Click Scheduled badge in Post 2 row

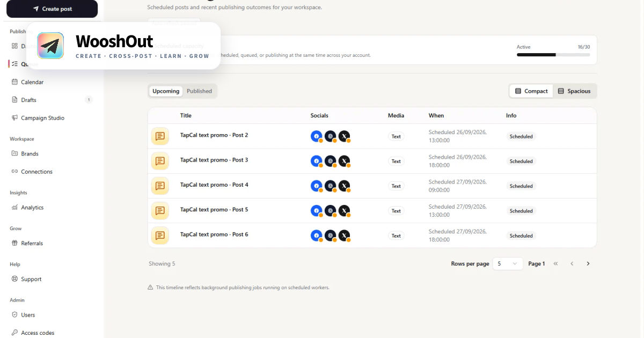521,136
